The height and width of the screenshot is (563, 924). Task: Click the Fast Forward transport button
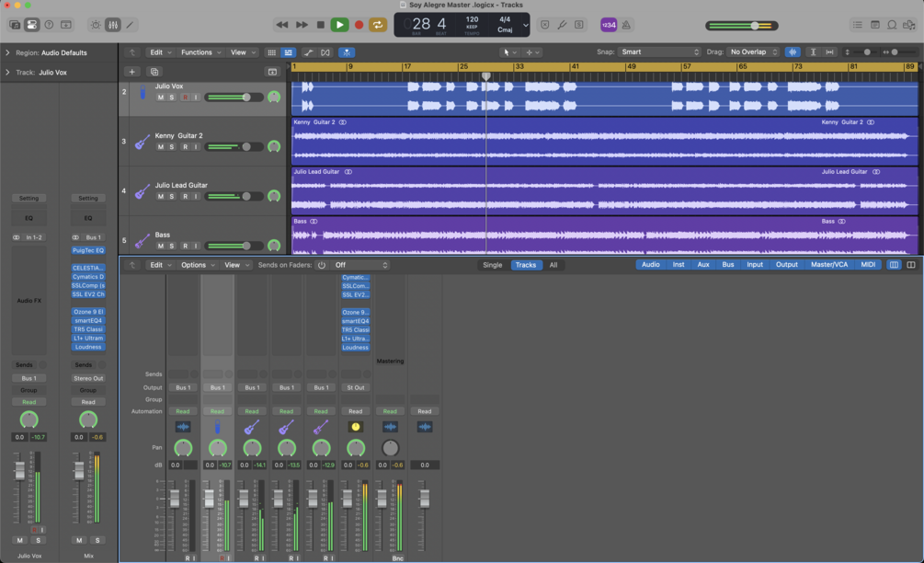pyautogui.click(x=302, y=25)
